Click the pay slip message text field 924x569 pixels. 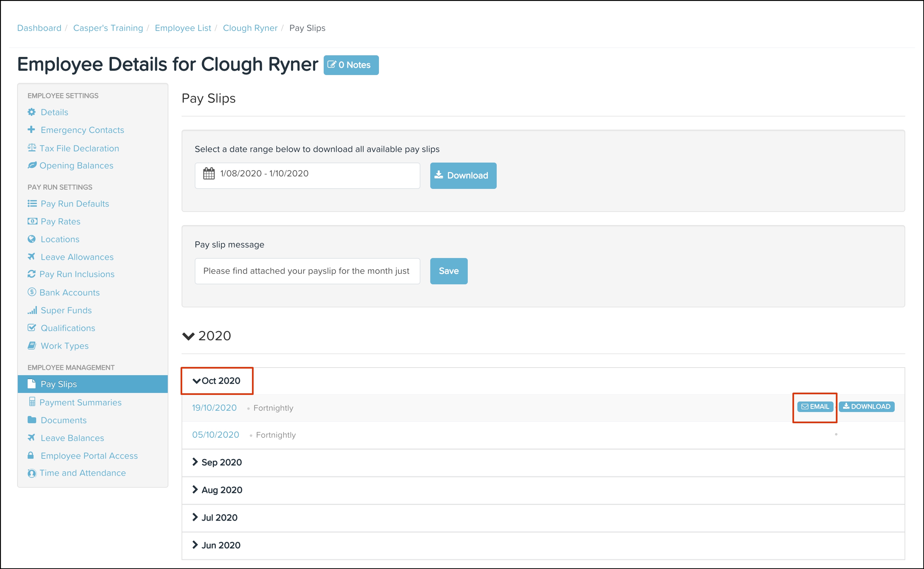(x=307, y=271)
